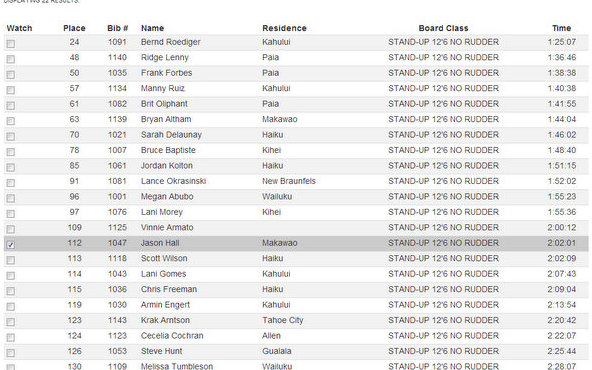The width and height of the screenshot is (592, 370).
Task: Enable watch for Sarah Delaunay
Action: (11, 136)
